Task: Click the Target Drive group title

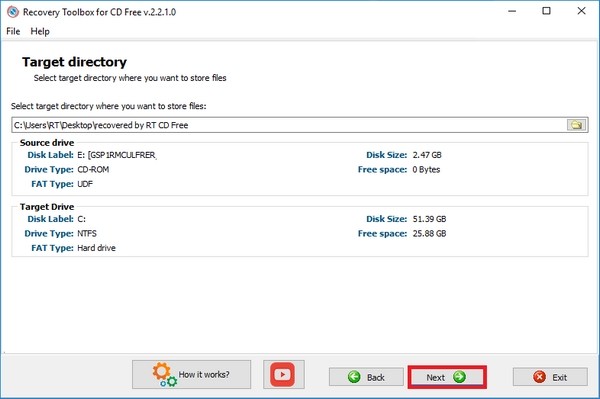Action: tap(47, 207)
